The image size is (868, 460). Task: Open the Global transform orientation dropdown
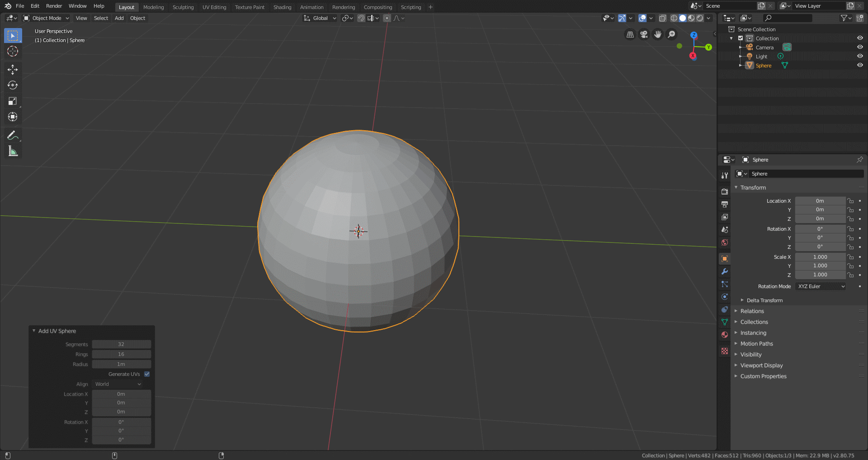point(320,18)
